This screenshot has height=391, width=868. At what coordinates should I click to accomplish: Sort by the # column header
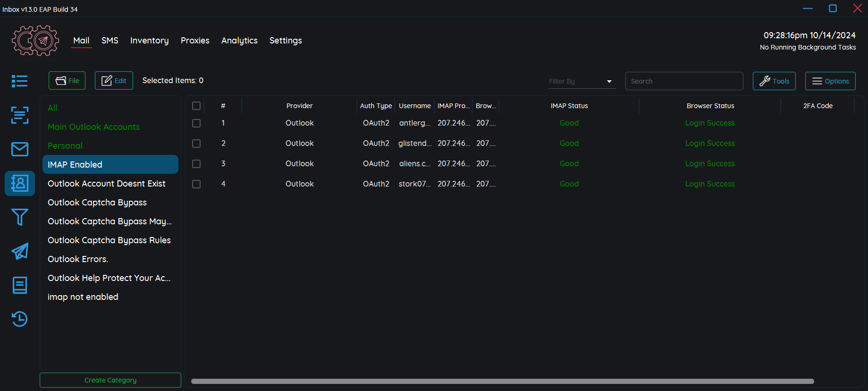pos(223,106)
